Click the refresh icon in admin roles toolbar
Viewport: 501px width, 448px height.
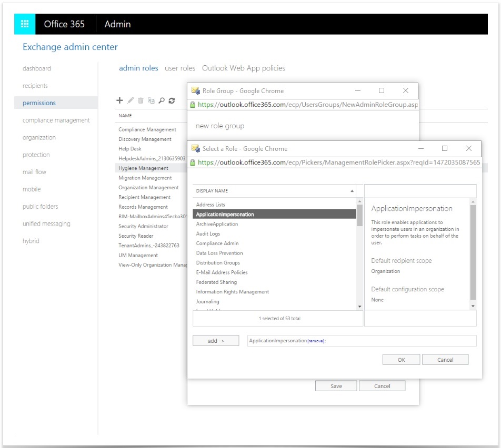pos(172,100)
